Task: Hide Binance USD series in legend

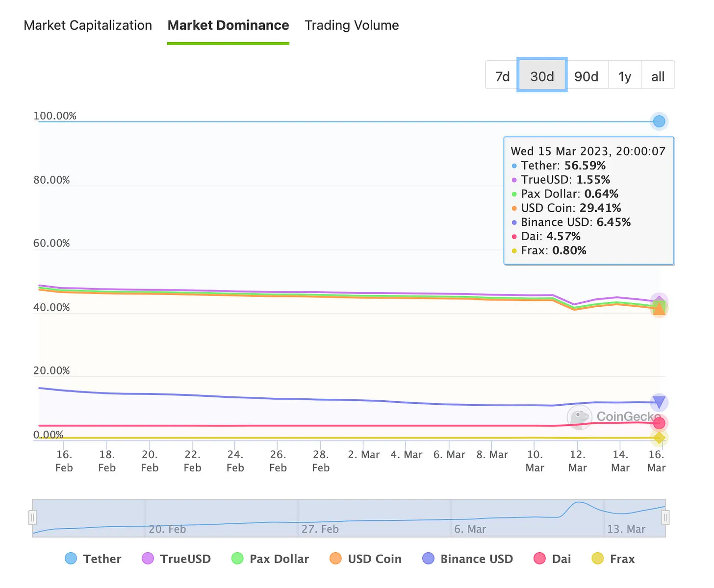Action: tap(467, 559)
